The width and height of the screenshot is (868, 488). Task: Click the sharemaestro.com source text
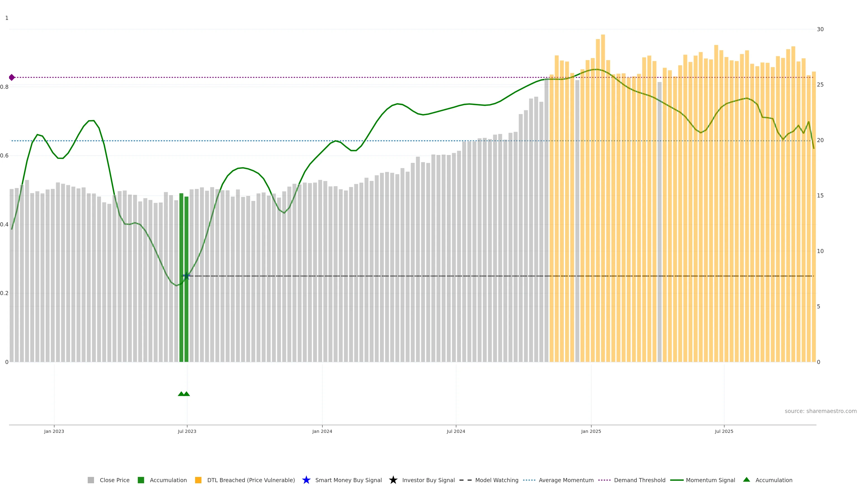[821, 411]
